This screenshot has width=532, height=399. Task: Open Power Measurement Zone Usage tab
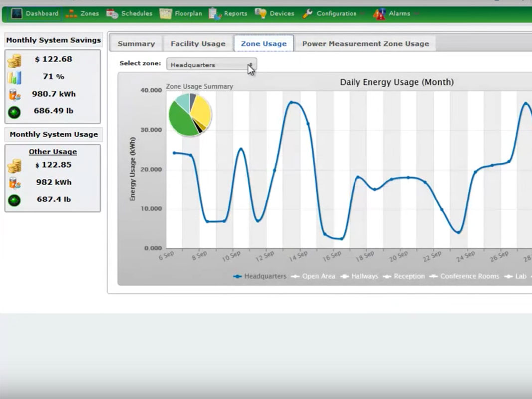tap(365, 44)
